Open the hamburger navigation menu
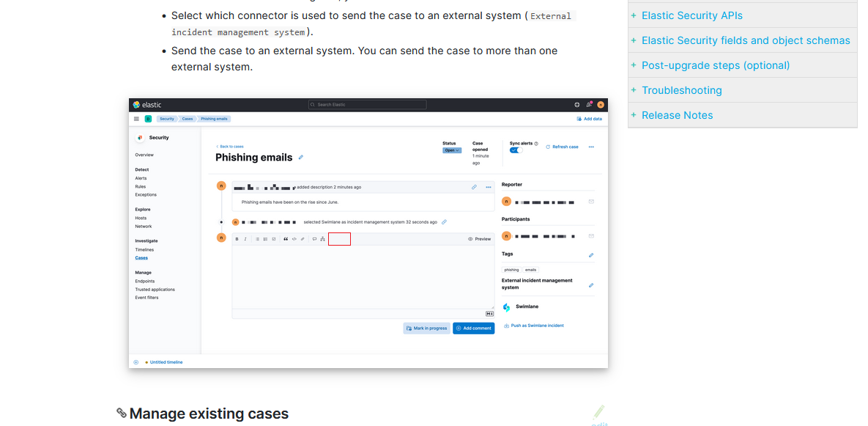 pos(136,119)
